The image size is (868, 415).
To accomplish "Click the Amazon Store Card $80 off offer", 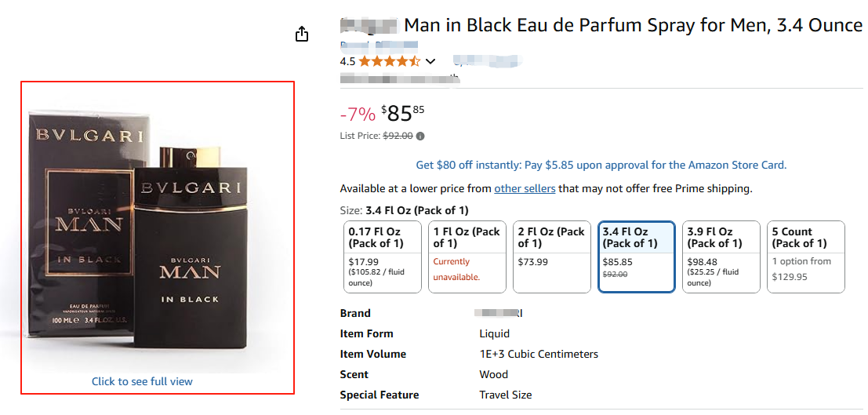I will tap(601, 165).
